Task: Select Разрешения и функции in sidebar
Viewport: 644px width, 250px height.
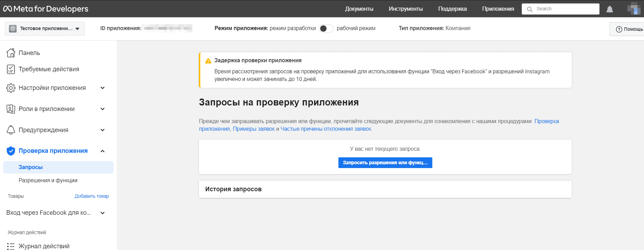Action: coord(48,180)
